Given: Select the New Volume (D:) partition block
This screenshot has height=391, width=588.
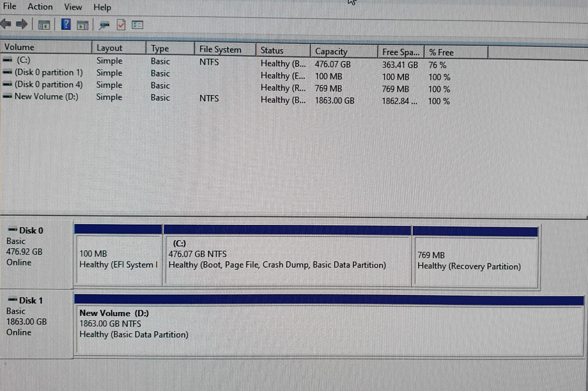Looking at the screenshot, I should 329,325.
